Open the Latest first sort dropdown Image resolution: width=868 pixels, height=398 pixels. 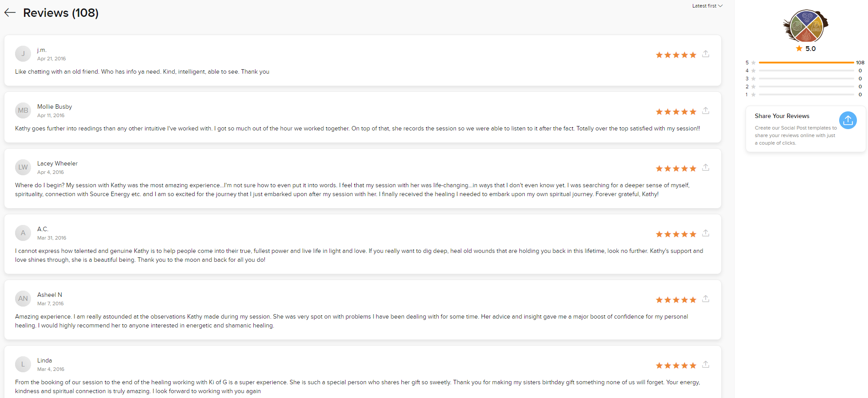(x=707, y=6)
